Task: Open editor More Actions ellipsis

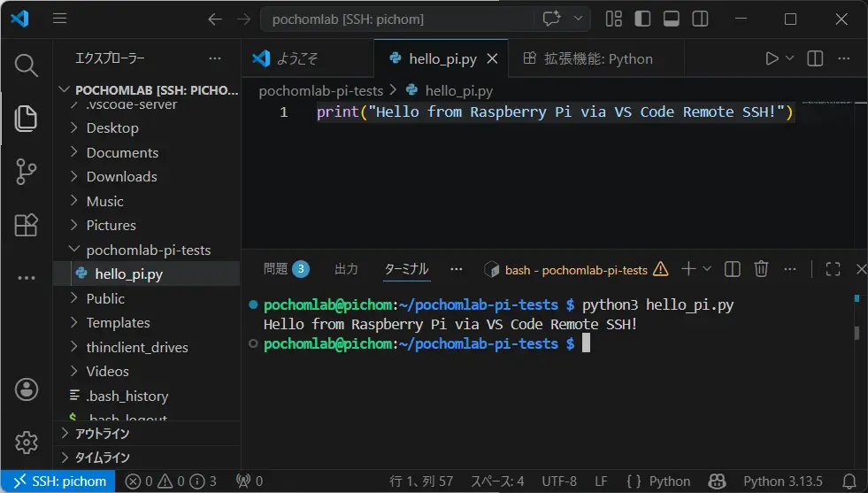Action: [843, 58]
